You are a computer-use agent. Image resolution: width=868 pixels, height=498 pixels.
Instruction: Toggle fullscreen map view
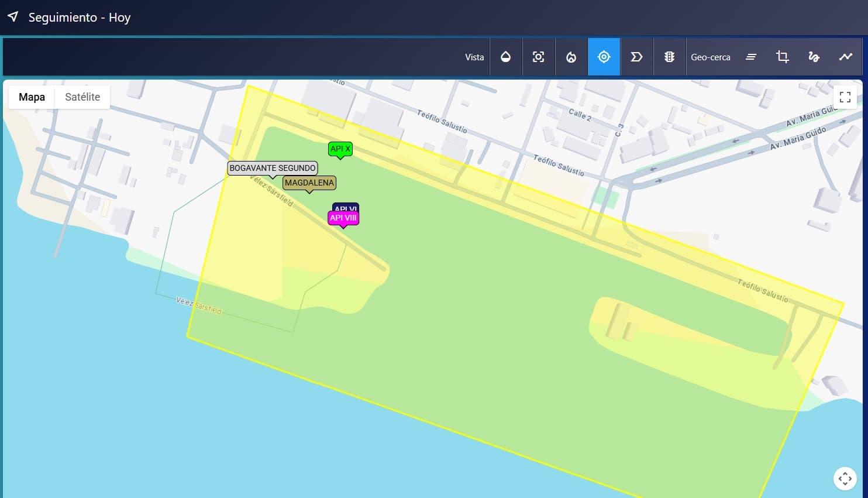tap(845, 97)
